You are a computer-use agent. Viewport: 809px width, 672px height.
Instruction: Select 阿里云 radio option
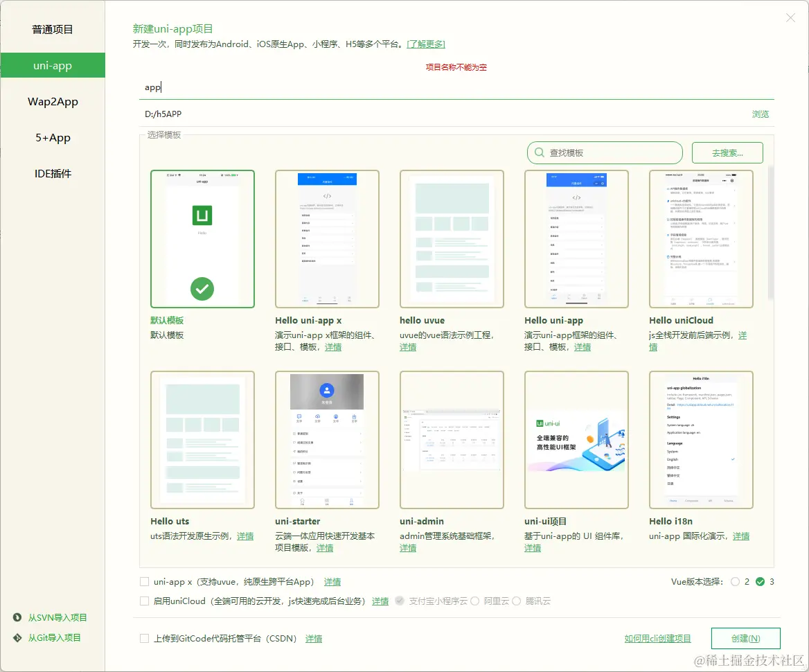[x=474, y=601]
